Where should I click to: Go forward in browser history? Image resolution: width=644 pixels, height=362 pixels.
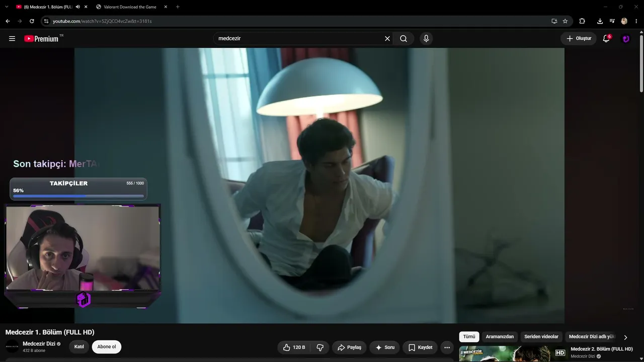pyautogui.click(x=20, y=21)
